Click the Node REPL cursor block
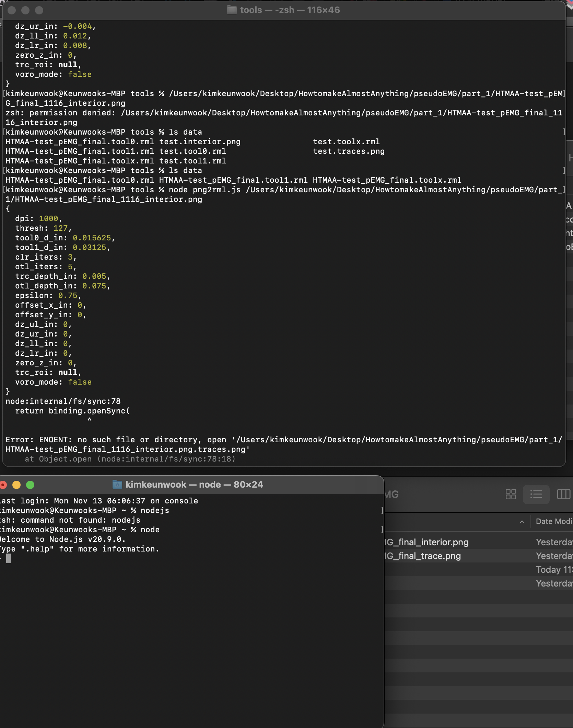 9,559
